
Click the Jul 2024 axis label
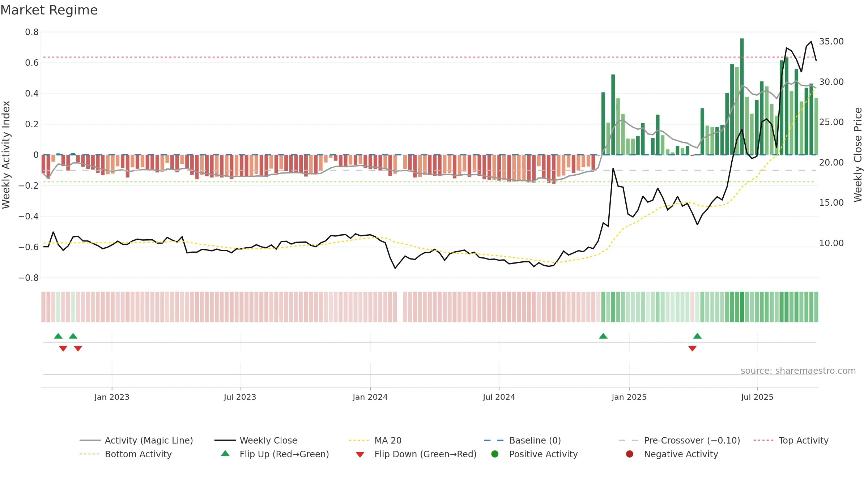499,397
